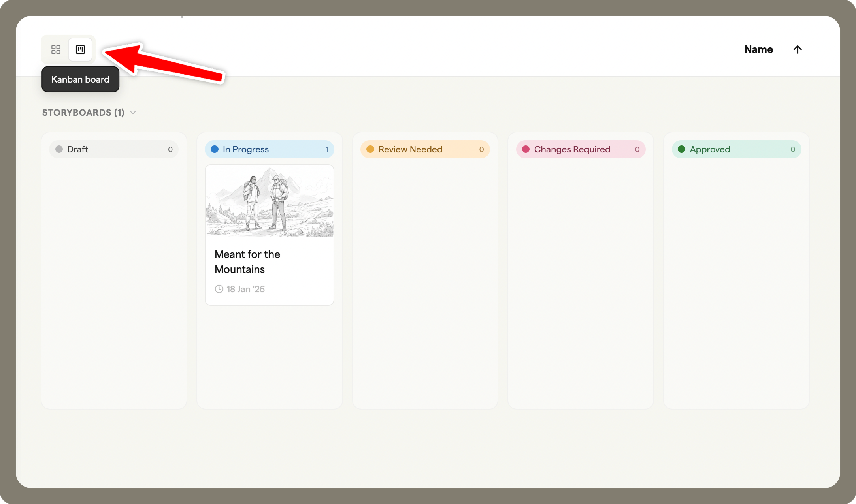This screenshot has height=504, width=856.
Task: Click the In Progress count badge
Action: pos(327,149)
